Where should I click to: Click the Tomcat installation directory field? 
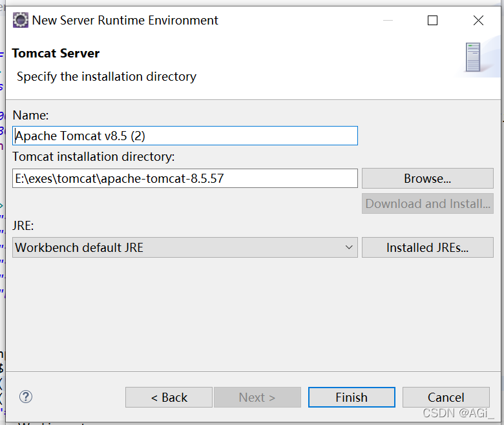185,178
